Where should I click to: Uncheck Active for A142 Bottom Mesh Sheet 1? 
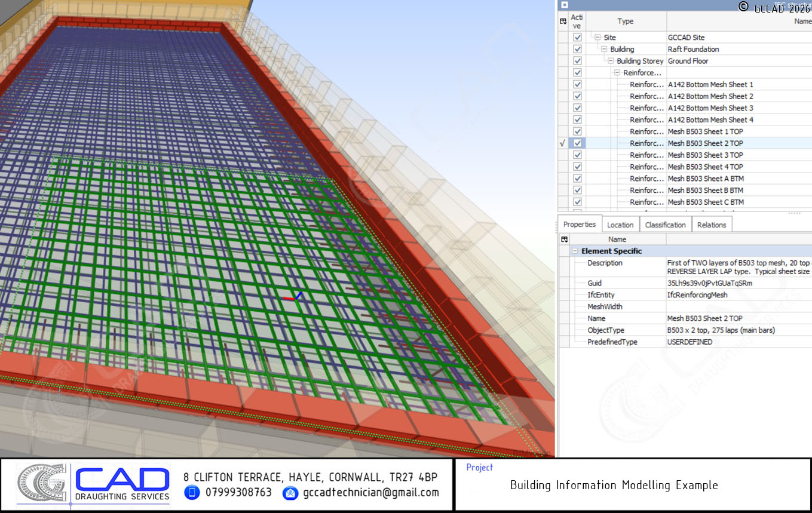click(577, 85)
